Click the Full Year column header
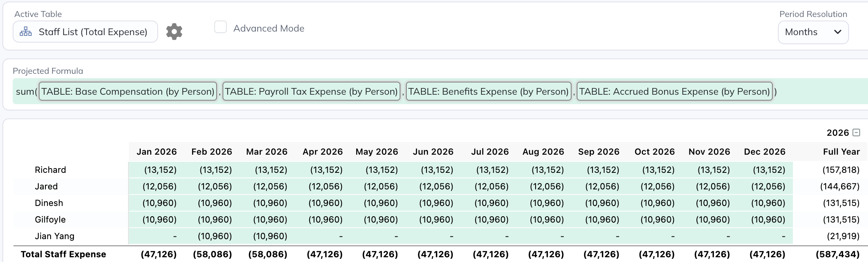This screenshot has width=868, height=262. click(x=841, y=152)
